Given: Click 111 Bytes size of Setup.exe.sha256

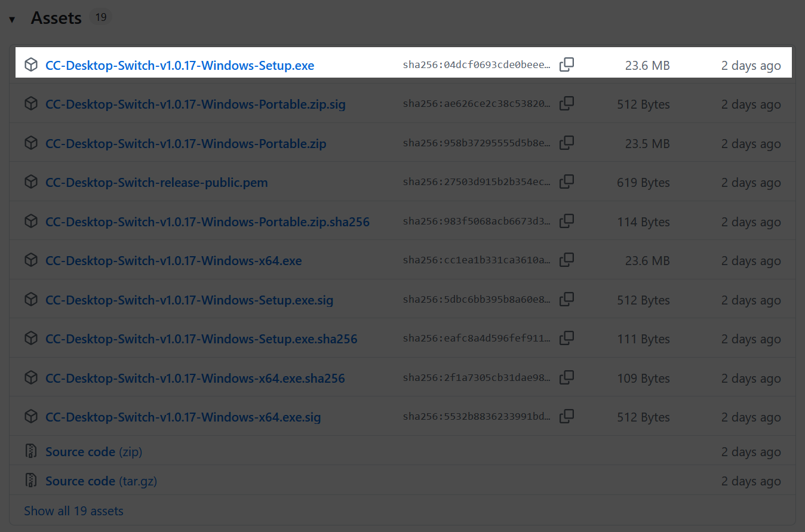Looking at the screenshot, I should 643,339.
